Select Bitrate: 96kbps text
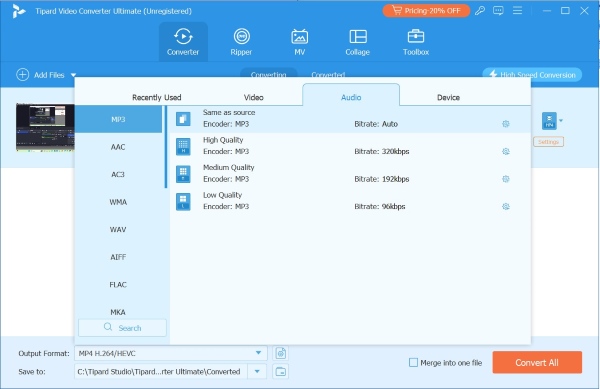 (380, 207)
